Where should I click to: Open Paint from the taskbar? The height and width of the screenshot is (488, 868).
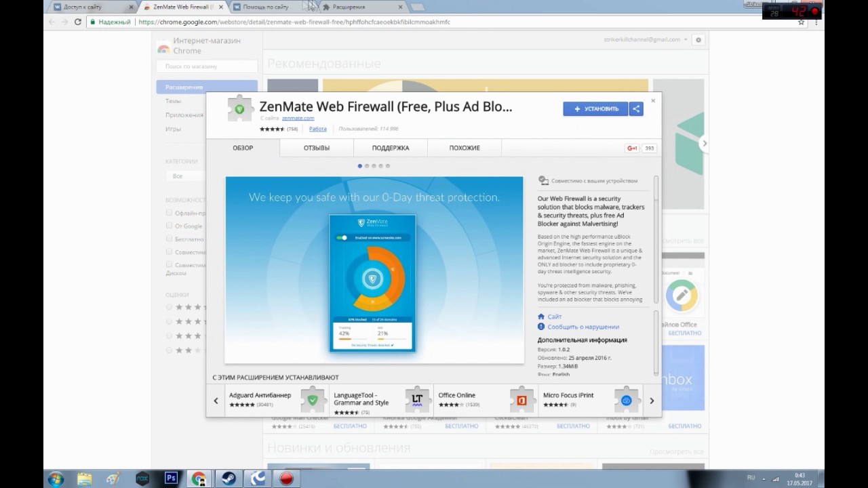[x=113, y=478]
